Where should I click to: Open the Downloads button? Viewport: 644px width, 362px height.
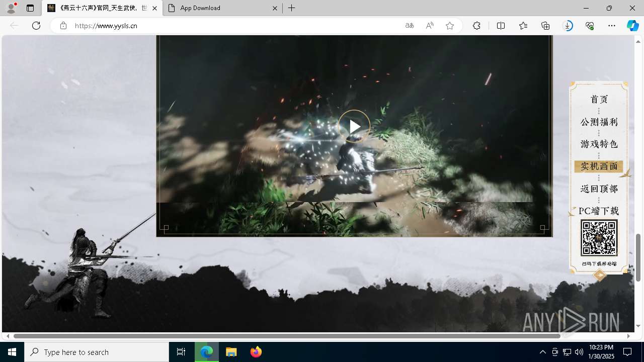pos(568,26)
